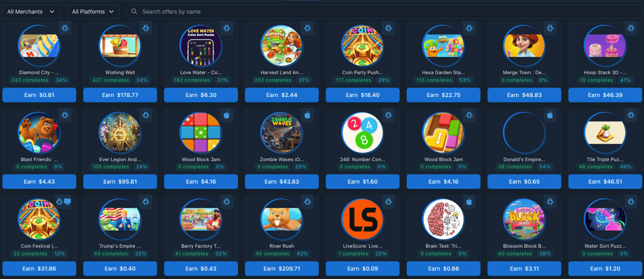Click the Earn $48.83 Merge Town button
This screenshot has width=644, height=279.
(525, 95)
